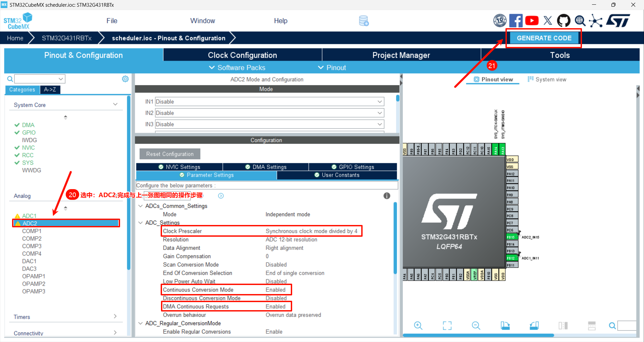Click STM32G431RBTx breadcrumb
This screenshot has height=342, width=644.
66,38
